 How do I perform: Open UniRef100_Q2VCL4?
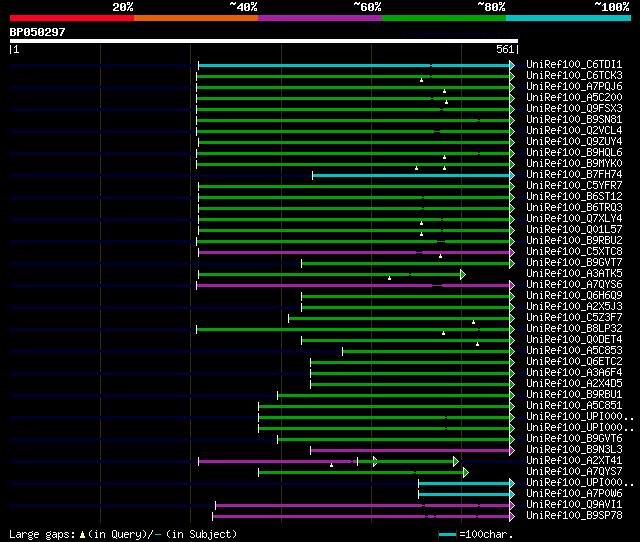click(x=574, y=131)
